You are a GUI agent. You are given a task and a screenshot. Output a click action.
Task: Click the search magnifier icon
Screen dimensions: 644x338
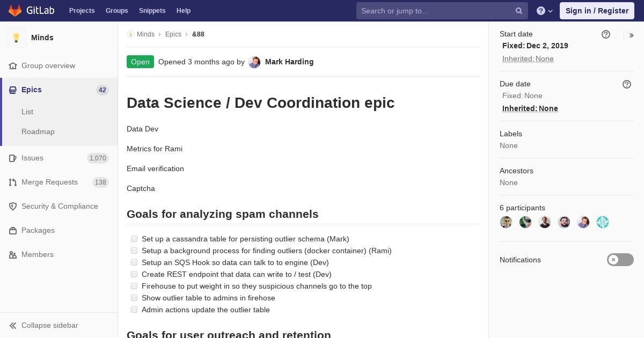[519, 11]
